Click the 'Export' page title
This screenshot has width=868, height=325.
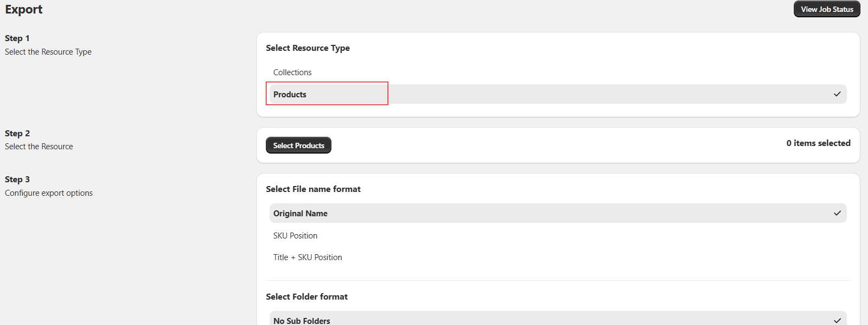pos(24,10)
